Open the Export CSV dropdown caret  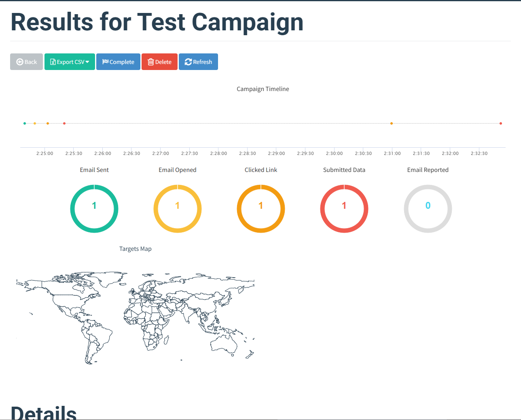pos(87,62)
